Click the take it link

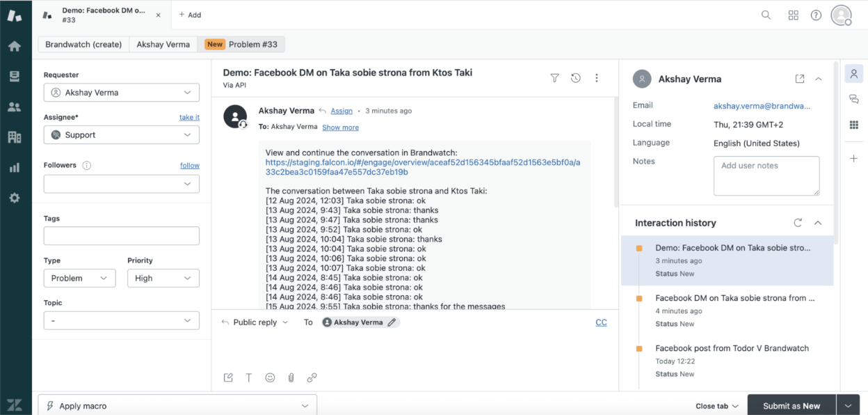point(189,117)
